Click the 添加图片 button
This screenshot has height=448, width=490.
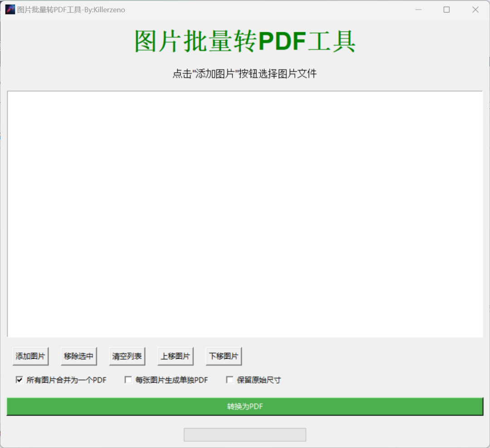pos(30,356)
